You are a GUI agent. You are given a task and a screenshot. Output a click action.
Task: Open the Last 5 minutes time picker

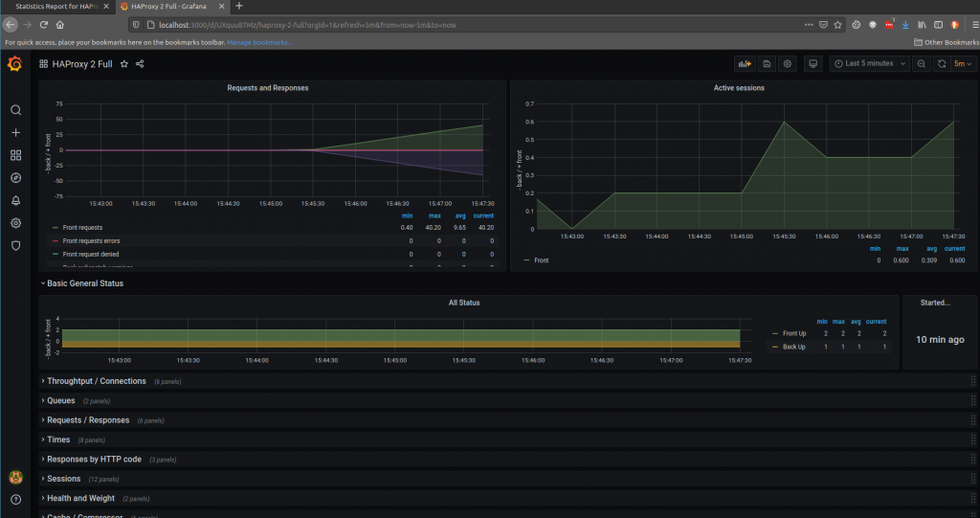[x=870, y=64]
